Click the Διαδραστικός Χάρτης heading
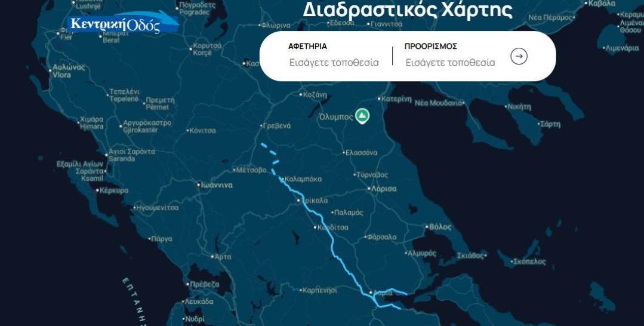This screenshot has width=644, height=326. tap(408, 10)
